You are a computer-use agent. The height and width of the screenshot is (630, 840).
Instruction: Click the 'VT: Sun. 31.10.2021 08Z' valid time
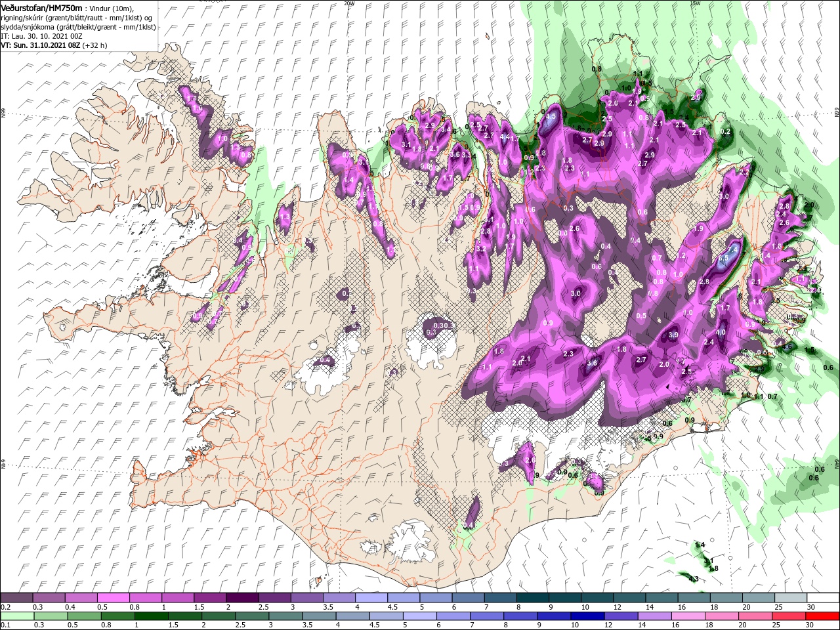coord(40,45)
